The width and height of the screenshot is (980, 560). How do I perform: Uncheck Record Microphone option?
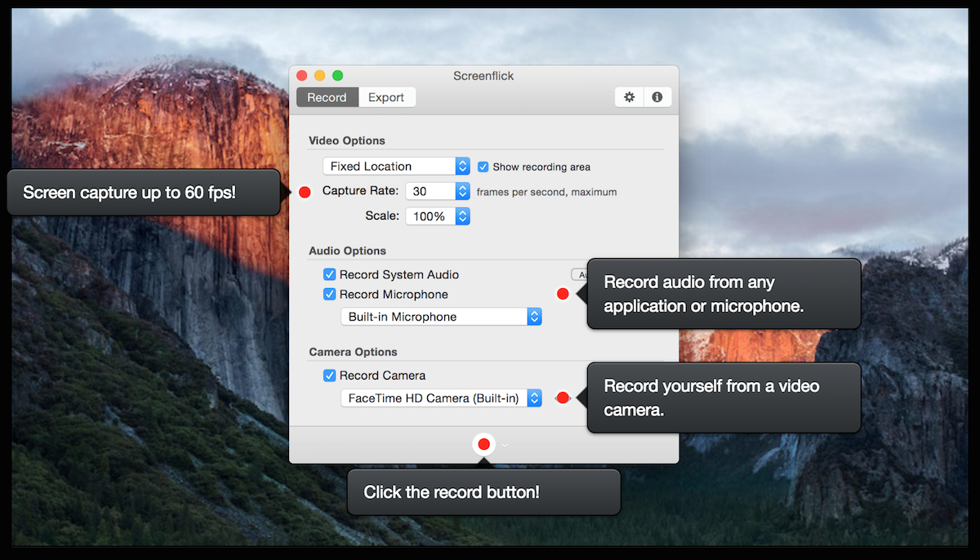click(x=329, y=295)
